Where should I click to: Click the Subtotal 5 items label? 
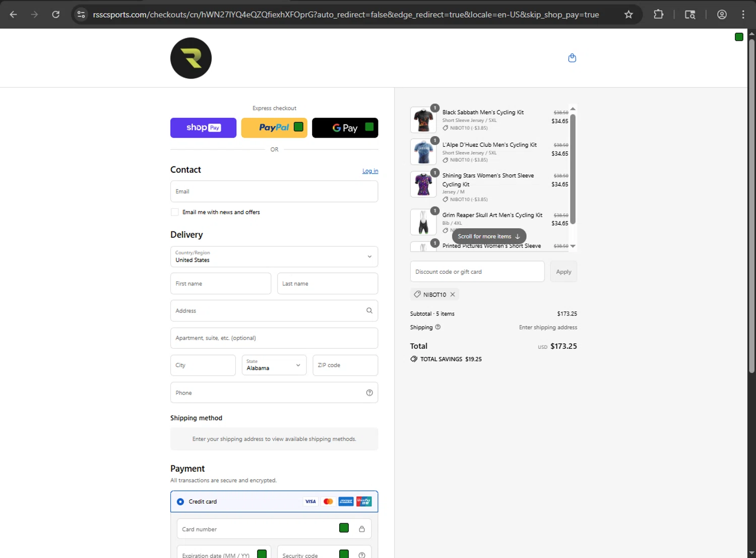[x=432, y=314]
